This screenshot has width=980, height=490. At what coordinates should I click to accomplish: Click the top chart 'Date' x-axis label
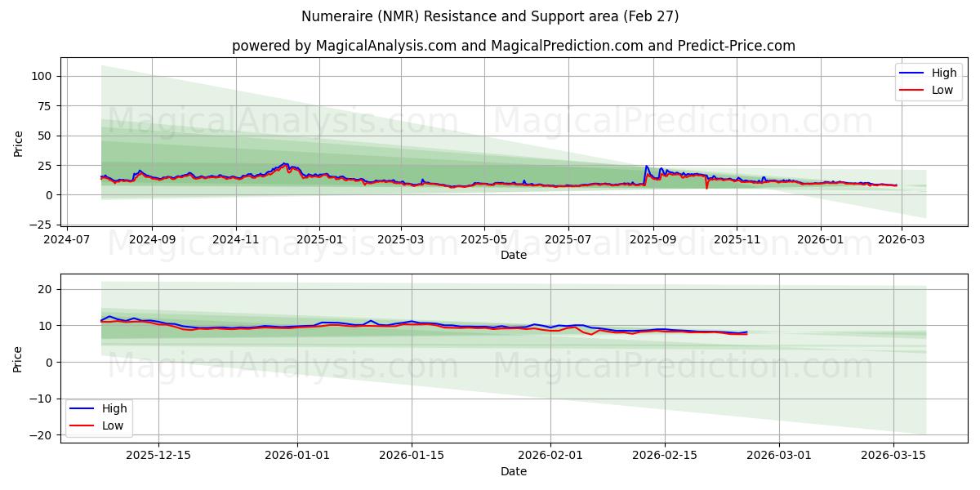(x=513, y=255)
